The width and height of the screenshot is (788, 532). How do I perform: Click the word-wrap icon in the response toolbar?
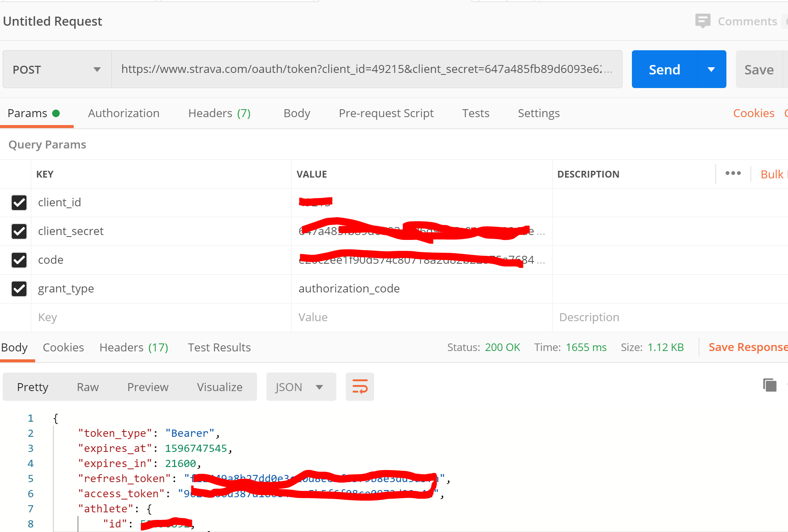click(x=359, y=387)
